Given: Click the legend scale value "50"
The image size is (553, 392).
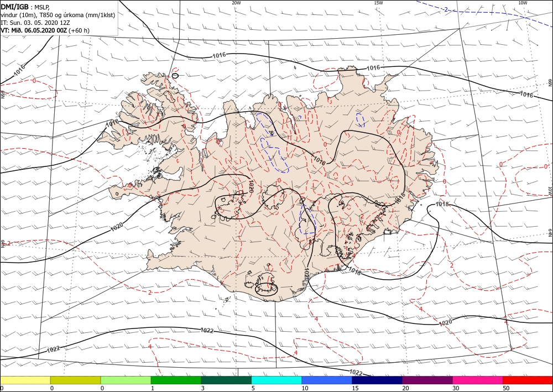Looking at the screenshot, I should [x=506, y=388].
